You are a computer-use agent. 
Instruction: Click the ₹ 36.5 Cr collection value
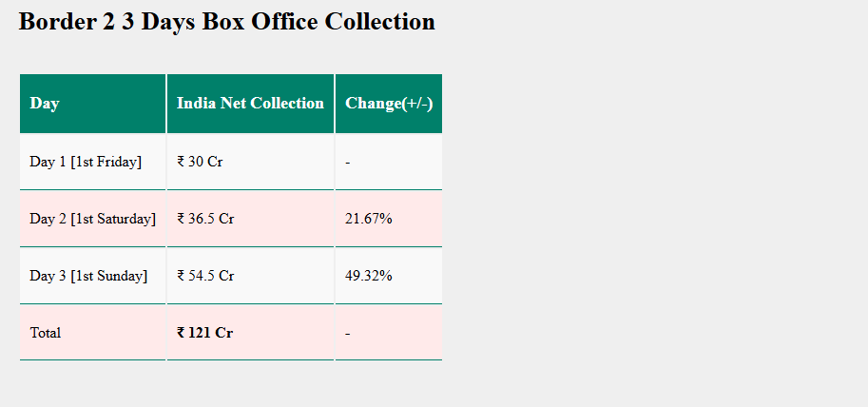point(205,219)
